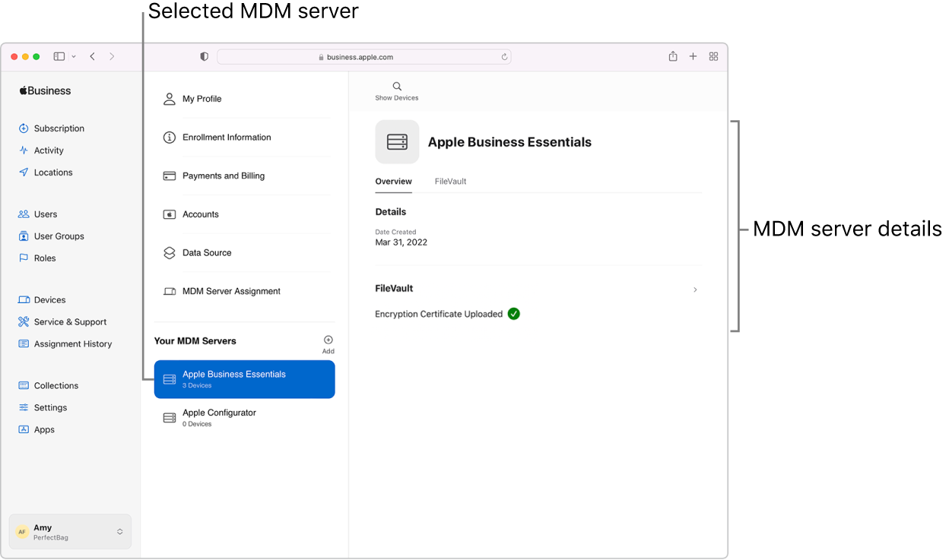Select the Overview tab
Viewport: 949px width, 560px height.
point(393,182)
